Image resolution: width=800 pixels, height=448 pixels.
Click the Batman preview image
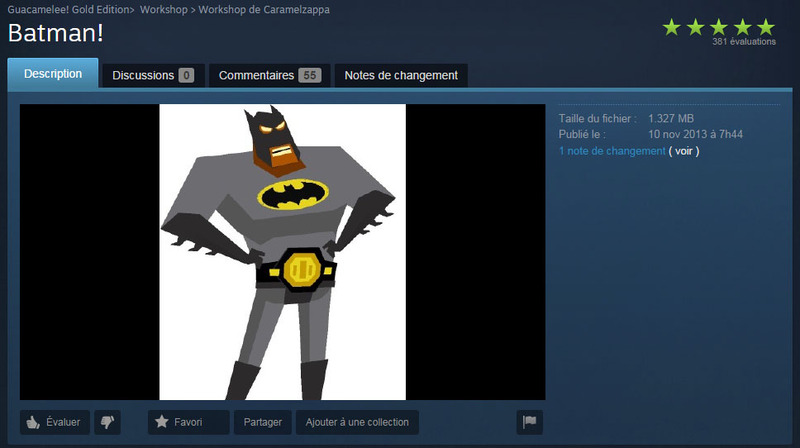pos(283,252)
